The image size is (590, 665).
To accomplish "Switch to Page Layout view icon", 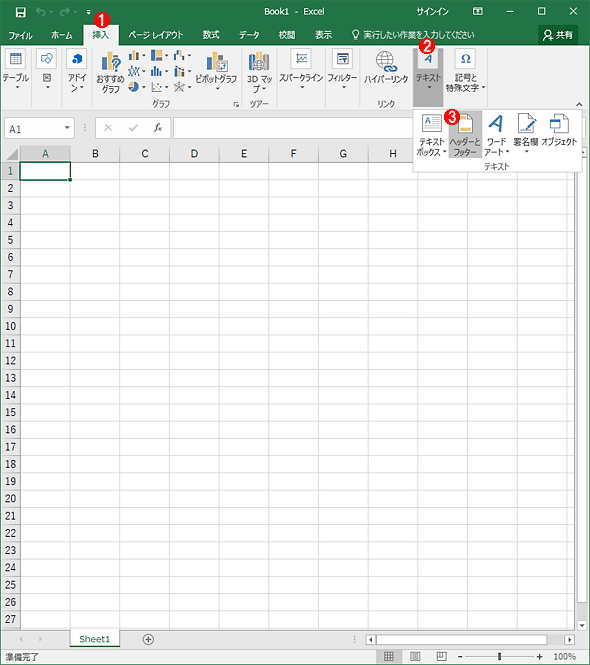I will (415, 657).
